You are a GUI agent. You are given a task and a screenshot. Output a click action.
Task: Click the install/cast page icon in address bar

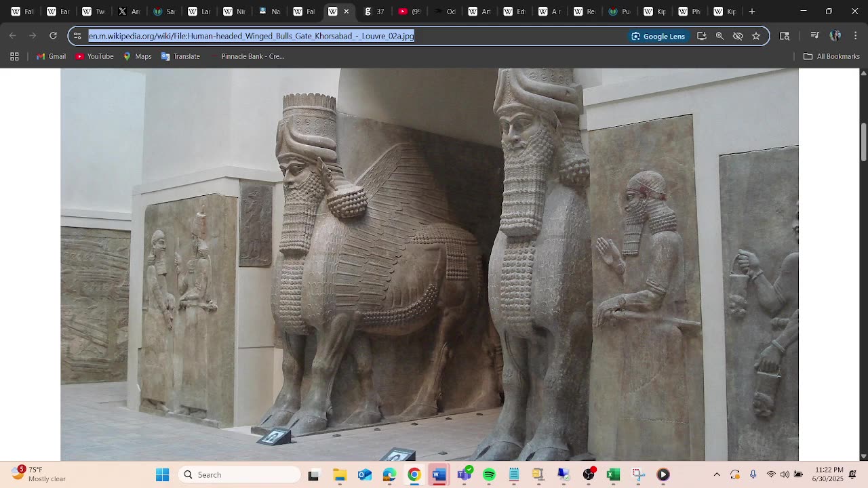702,36
